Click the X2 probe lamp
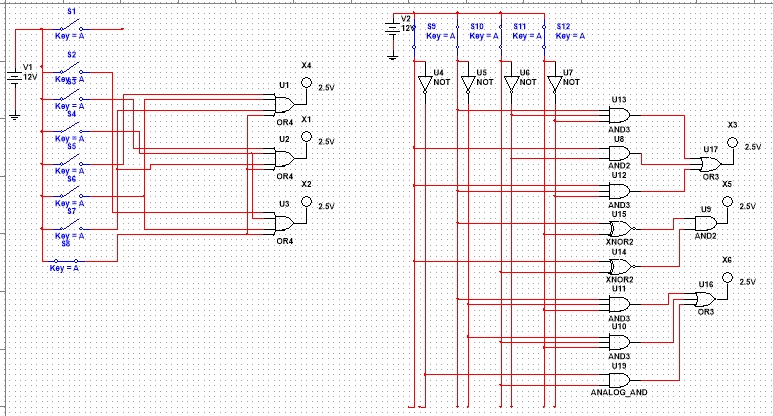773x416 pixels. [x=307, y=202]
